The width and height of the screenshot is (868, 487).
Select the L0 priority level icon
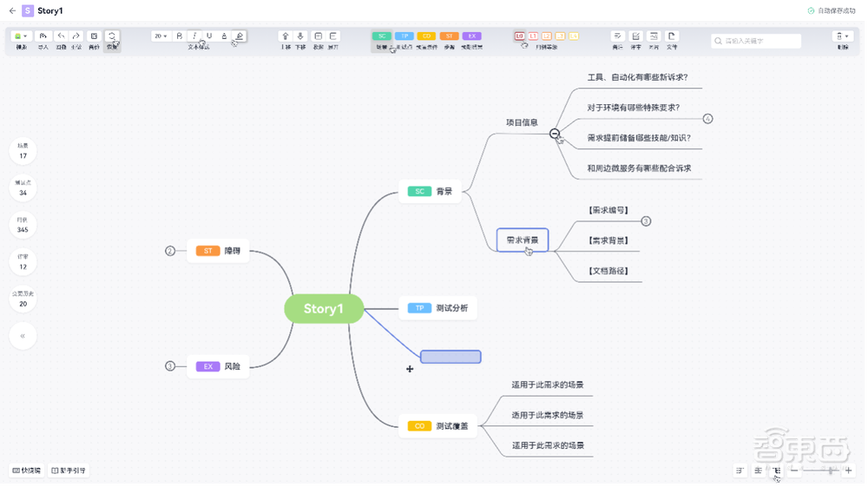pos(520,36)
